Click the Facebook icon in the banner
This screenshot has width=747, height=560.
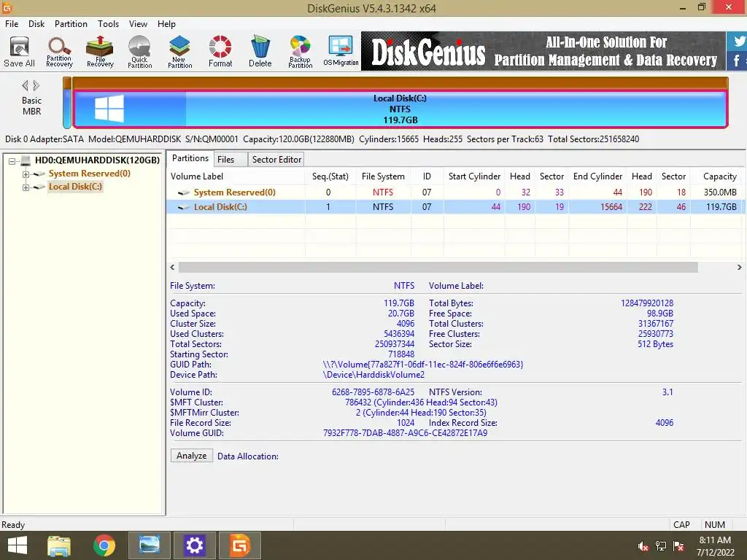tap(737, 61)
